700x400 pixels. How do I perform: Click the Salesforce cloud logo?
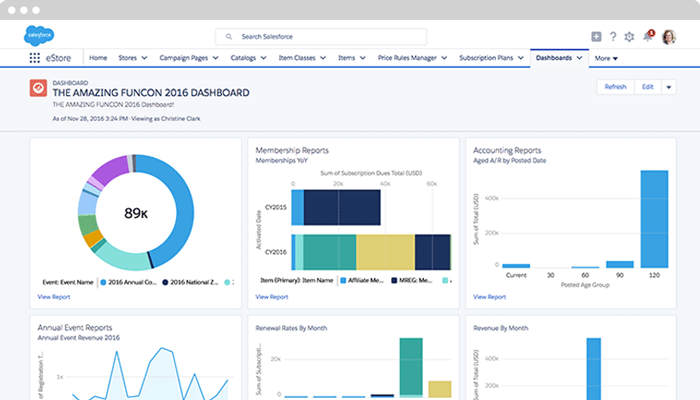click(39, 36)
